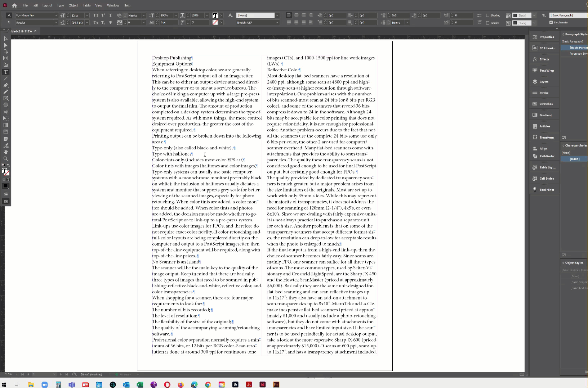Open the Layout menu

click(x=47, y=5)
